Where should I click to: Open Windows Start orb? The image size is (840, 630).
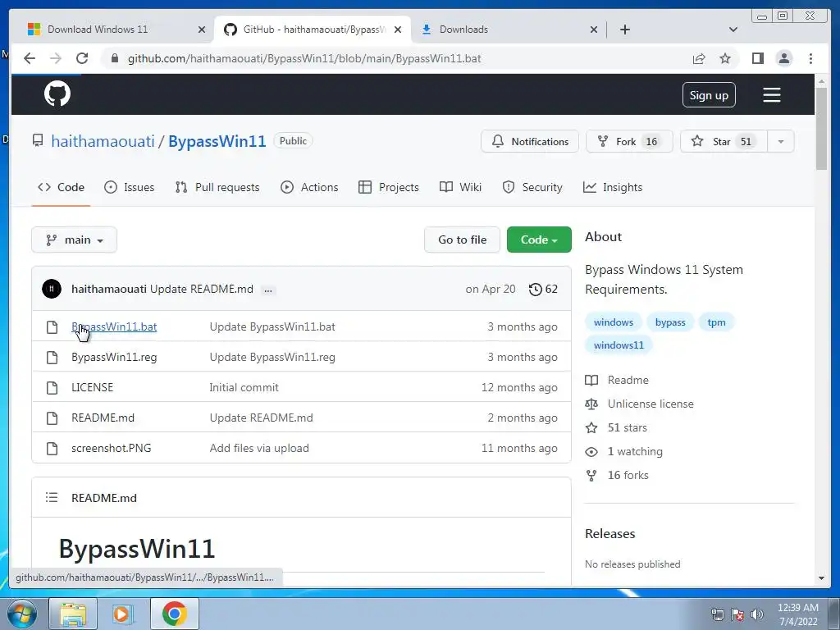point(22,614)
